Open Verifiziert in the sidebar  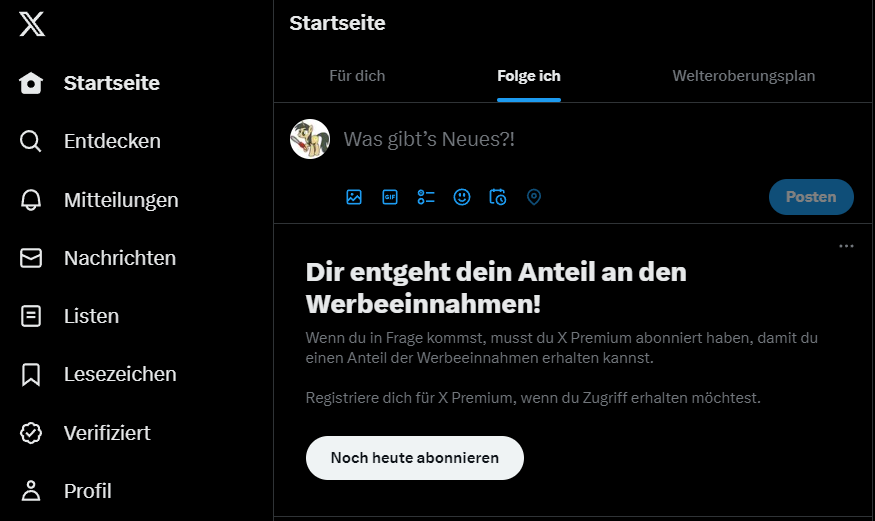107,433
